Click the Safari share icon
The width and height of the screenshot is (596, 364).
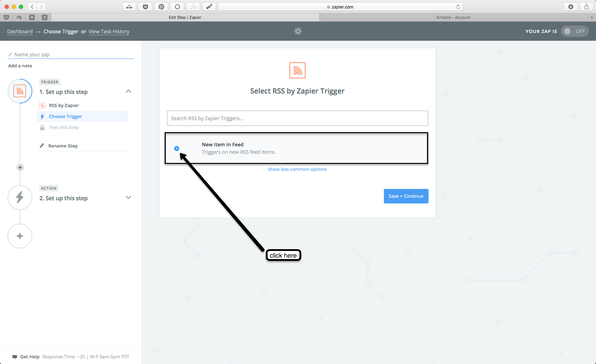(x=587, y=7)
